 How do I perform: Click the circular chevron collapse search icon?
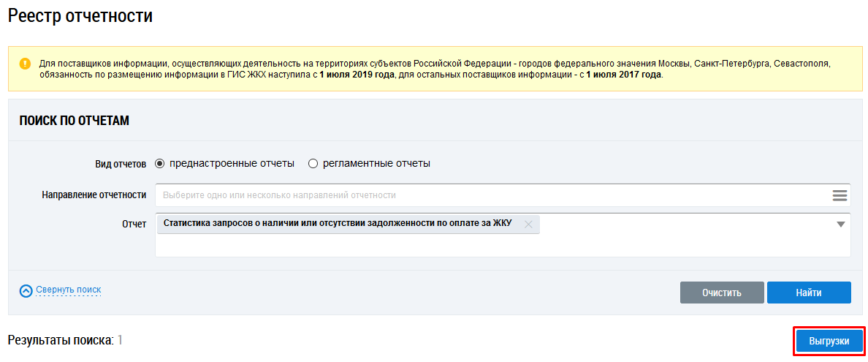[x=26, y=291]
